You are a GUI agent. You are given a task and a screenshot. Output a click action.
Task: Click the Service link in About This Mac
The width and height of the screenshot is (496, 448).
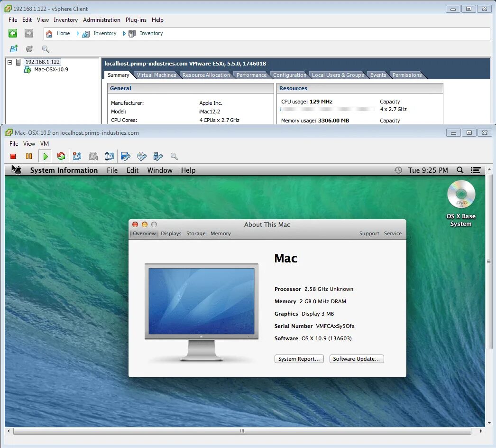(x=393, y=233)
